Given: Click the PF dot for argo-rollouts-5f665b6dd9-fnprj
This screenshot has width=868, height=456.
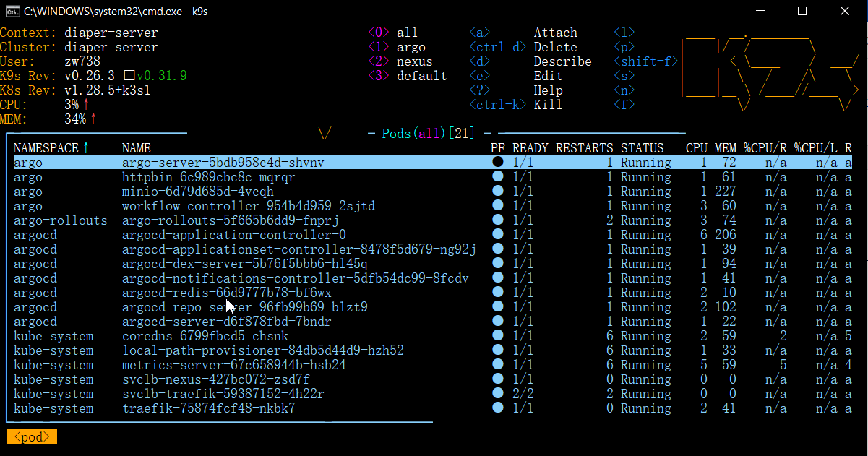Looking at the screenshot, I should [497, 220].
